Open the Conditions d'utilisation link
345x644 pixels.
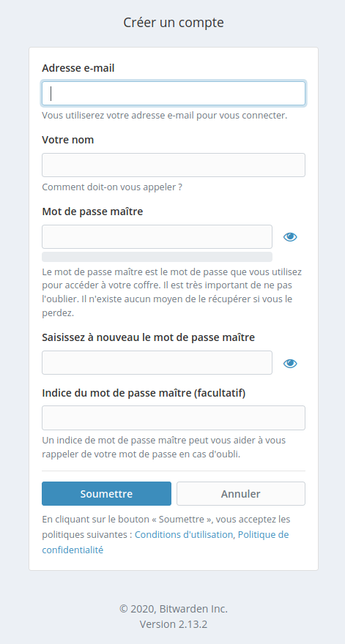(x=184, y=535)
